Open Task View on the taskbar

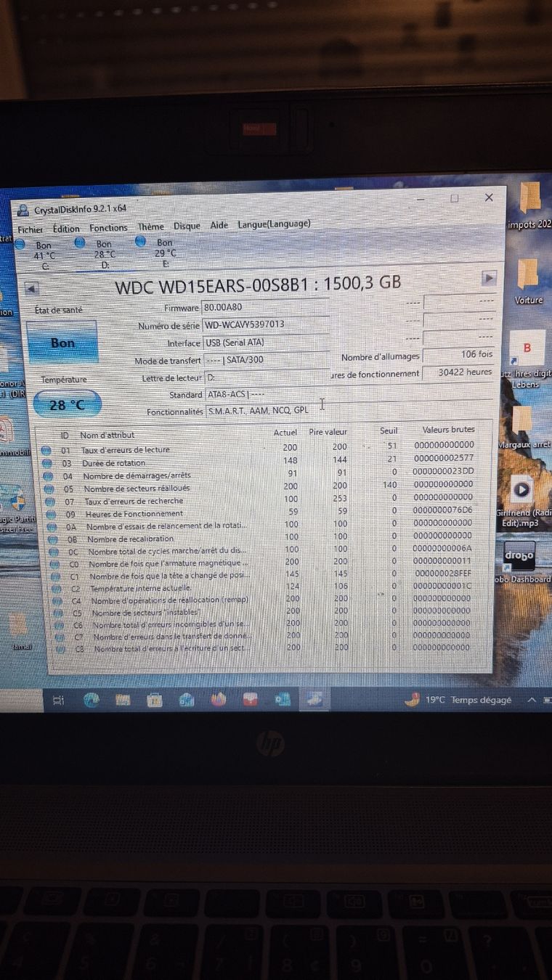pos(60,700)
